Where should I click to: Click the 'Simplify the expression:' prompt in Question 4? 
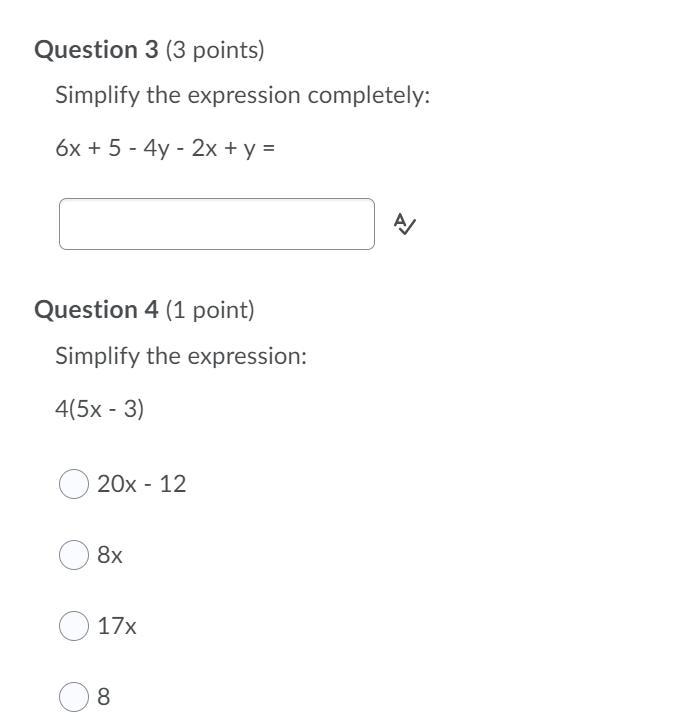tap(181, 356)
